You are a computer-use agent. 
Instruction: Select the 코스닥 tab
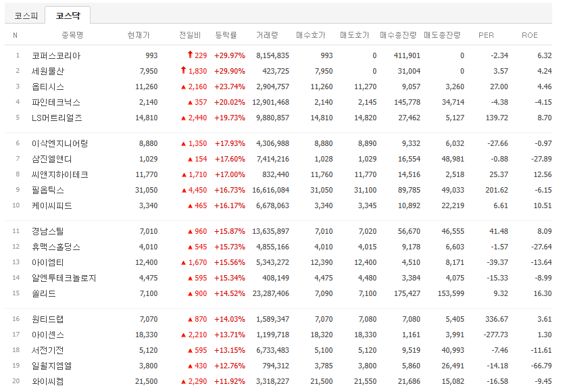(67, 15)
